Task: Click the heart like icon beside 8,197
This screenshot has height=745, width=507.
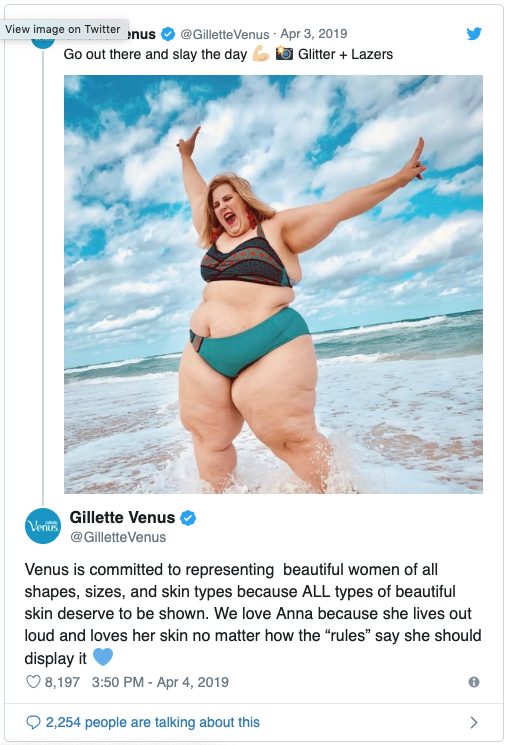Action: 33,682
